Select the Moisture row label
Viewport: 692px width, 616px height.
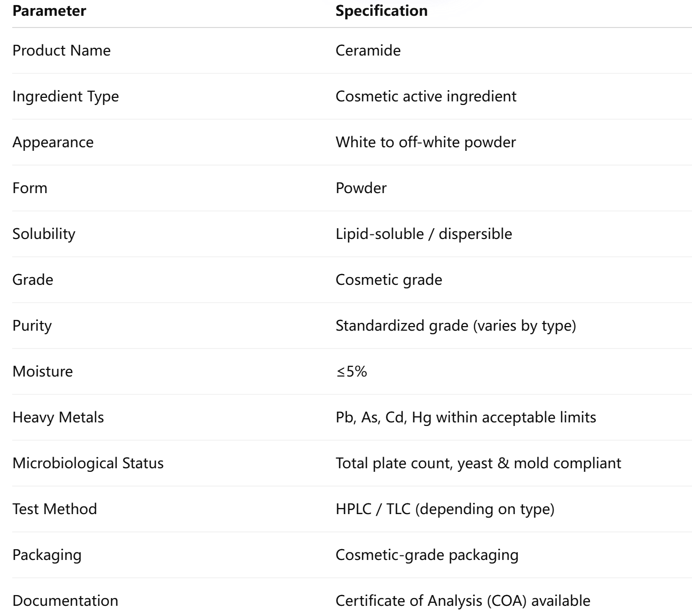(43, 371)
